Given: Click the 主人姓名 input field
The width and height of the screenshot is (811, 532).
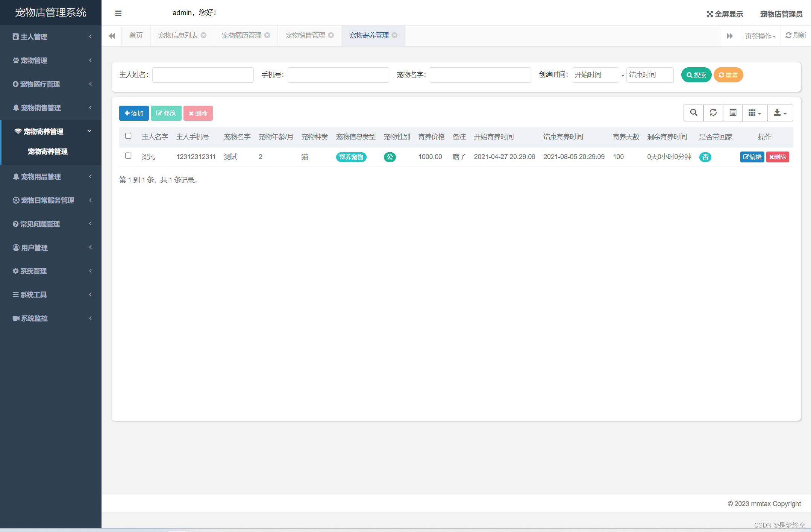Looking at the screenshot, I should (x=203, y=75).
